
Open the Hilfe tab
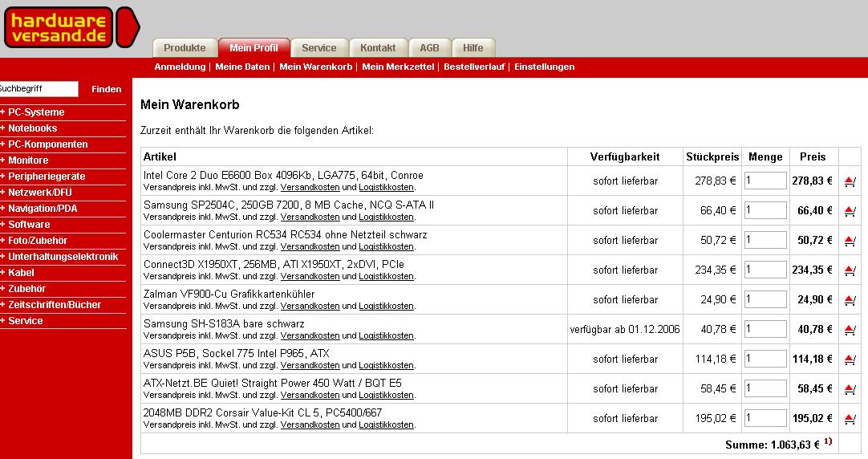473,48
